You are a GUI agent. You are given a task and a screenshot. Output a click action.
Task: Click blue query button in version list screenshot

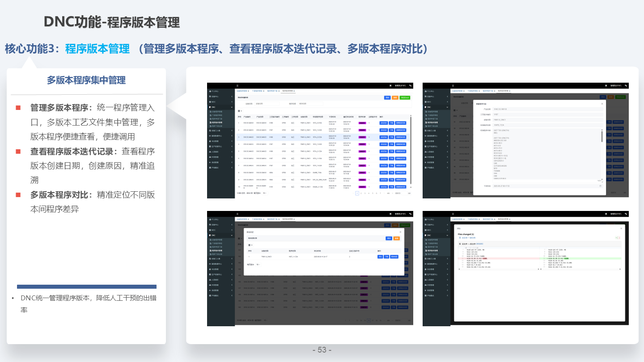tap(387, 97)
